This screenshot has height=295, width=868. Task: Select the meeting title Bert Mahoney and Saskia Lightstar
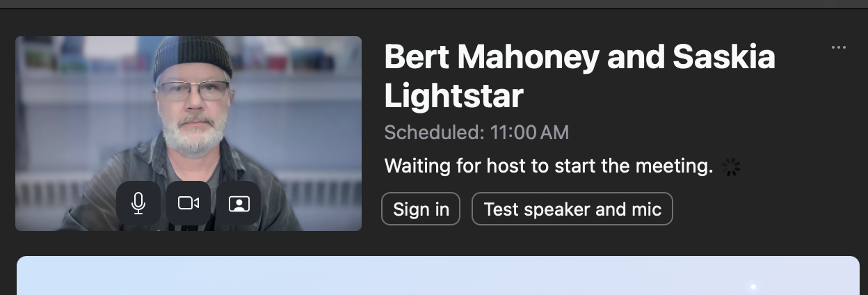[579, 76]
